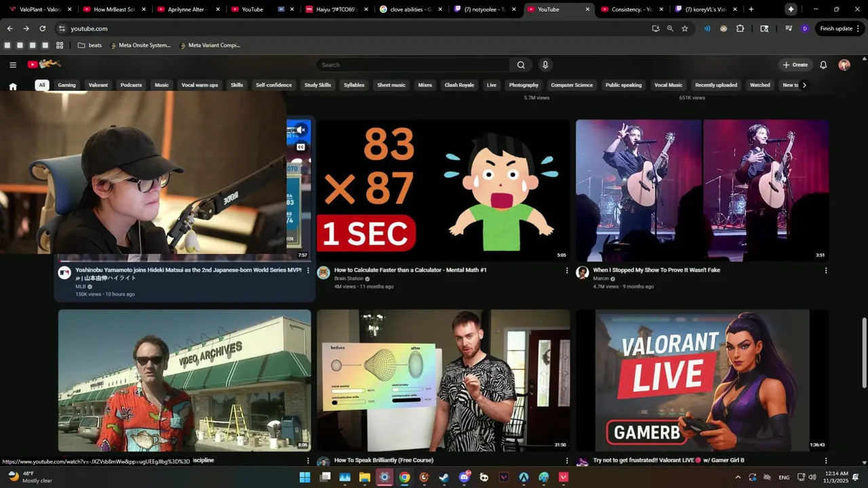
Task: Click the page vertical scrollbar thumb
Action: coord(864,353)
